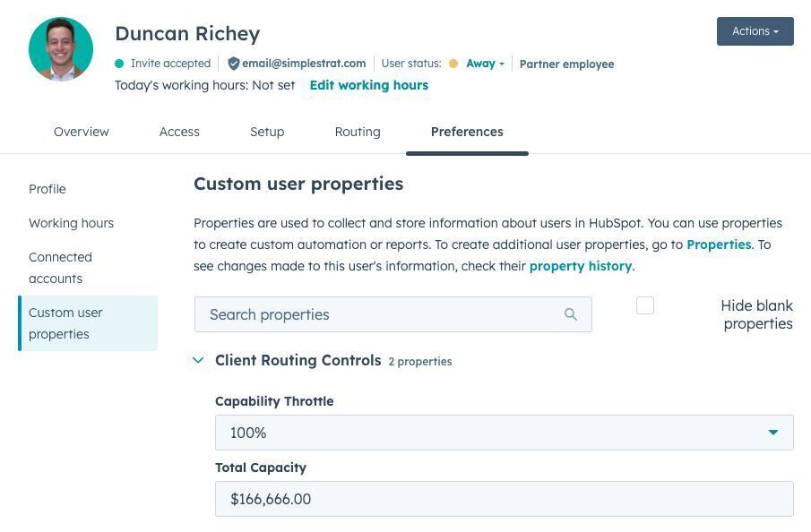Go to Working hours in the sidebar

(x=71, y=223)
